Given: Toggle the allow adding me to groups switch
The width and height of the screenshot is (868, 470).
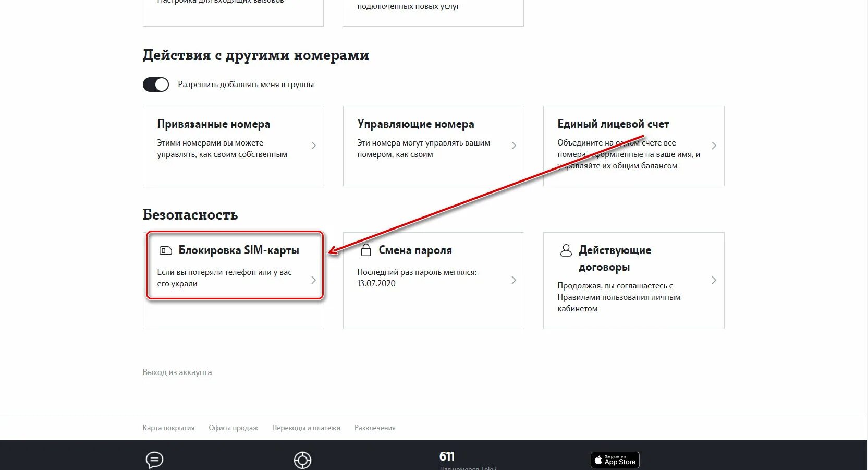Looking at the screenshot, I should 156,85.
